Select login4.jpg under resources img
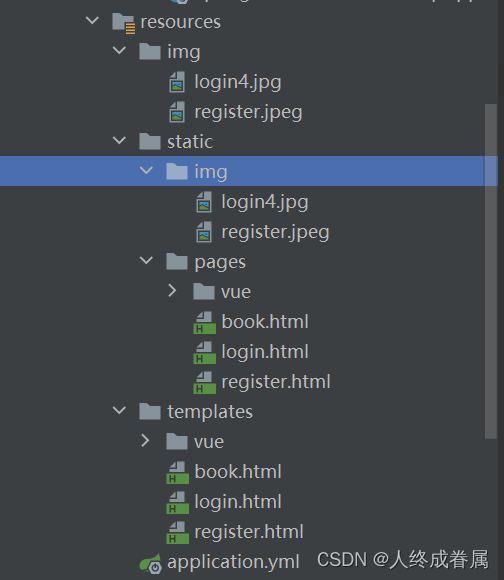Viewport: 504px width, 580px height. pyautogui.click(x=238, y=82)
